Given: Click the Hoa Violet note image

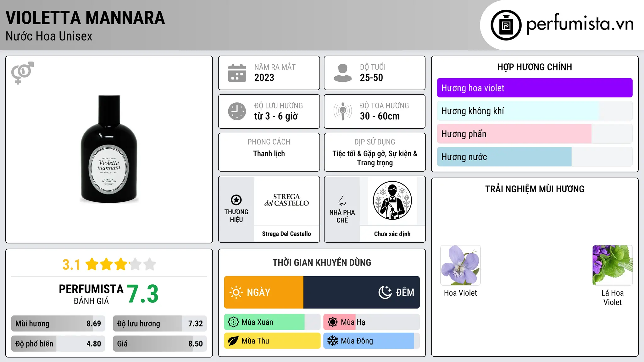Looking at the screenshot, I should 460,265.
